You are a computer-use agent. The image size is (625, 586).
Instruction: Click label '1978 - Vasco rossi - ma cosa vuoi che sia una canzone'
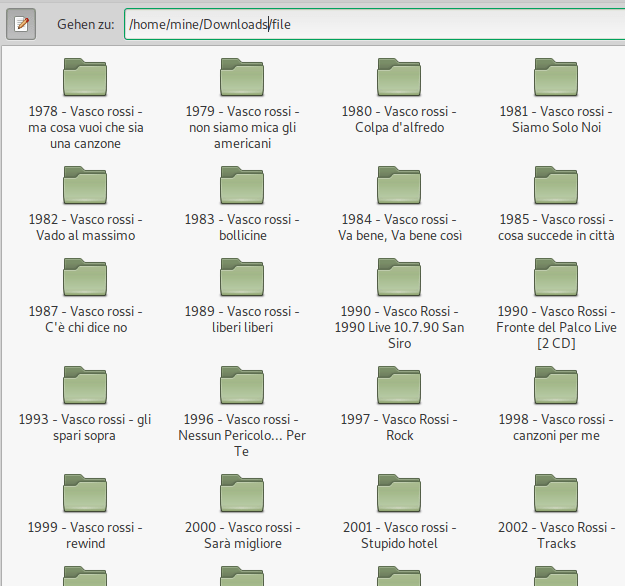point(85,127)
